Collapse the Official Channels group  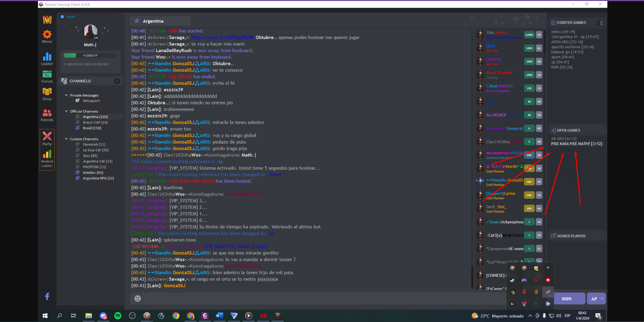pyautogui.click(x=67, y=111)
